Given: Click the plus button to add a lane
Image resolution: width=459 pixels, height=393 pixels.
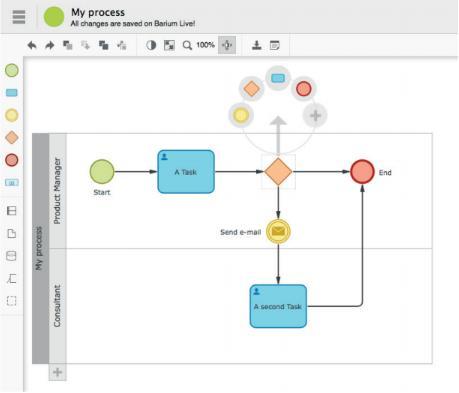Looking at the screenshot, I should pos(57,372).
